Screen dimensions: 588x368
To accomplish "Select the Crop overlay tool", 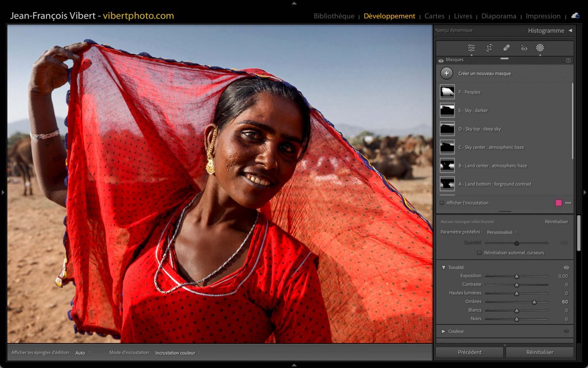I will coord(489,48).
